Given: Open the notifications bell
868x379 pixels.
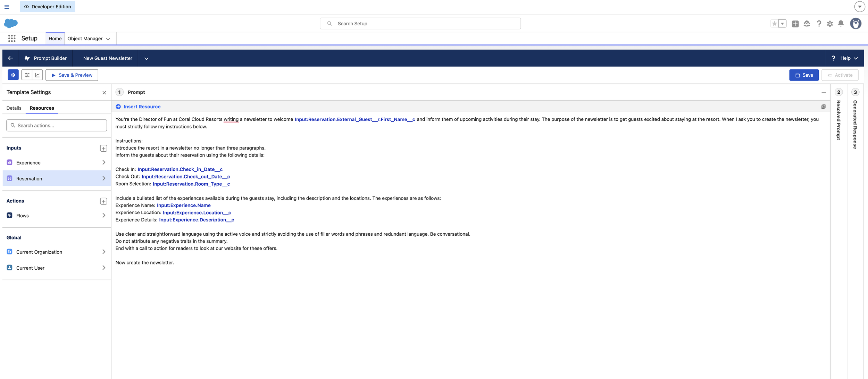Looking at the screenshot, I should (x=841, y=24).
